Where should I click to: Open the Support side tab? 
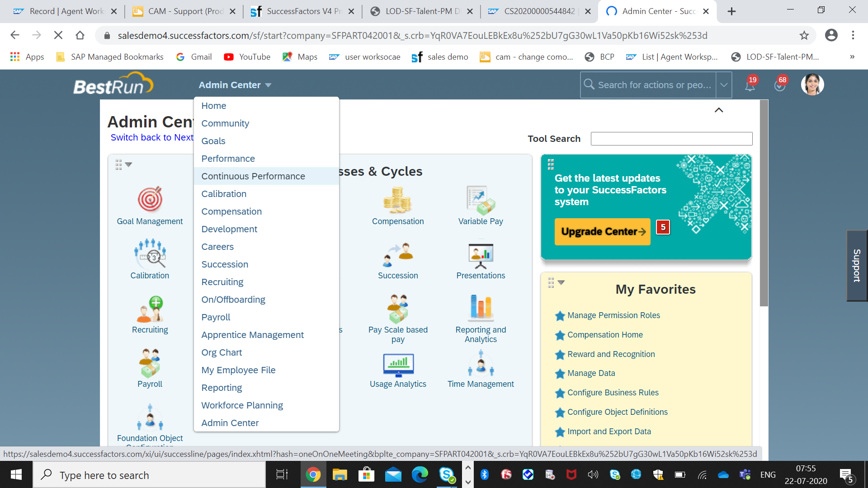[x=857, y=266]
